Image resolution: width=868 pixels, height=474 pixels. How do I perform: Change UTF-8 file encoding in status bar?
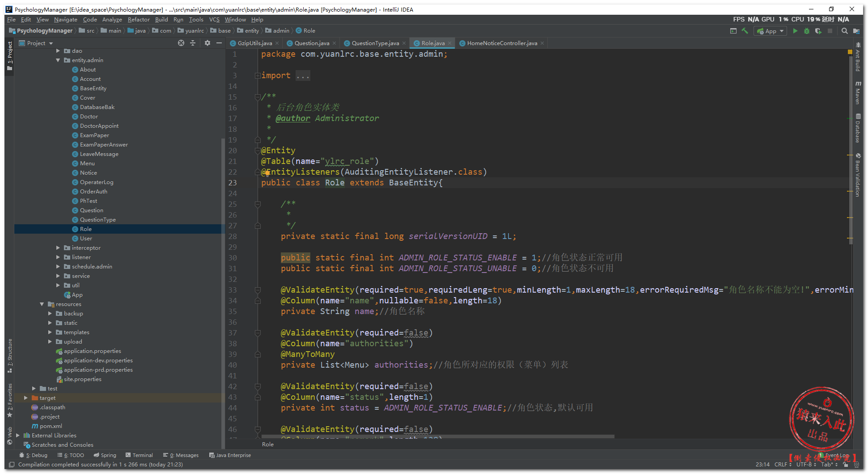pos(806,465)
